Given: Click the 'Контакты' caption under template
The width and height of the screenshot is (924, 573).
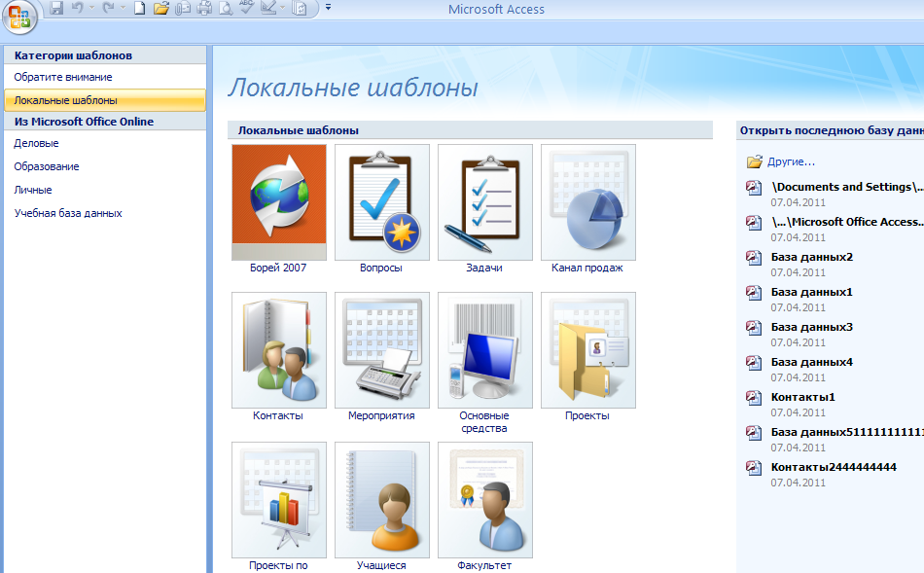Looking at the screenshot, I should coord(278,415).
